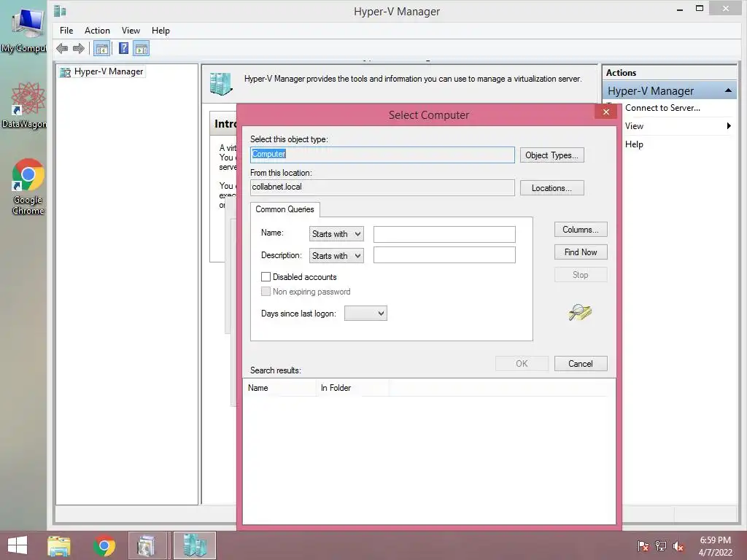Click the Object Types button
This screenshot has height=560, width=747.
pos(551,155)
